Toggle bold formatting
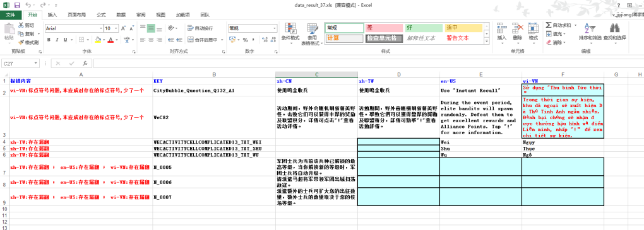The height and width of the screenshot is (230, 644). tap(49, 40)
